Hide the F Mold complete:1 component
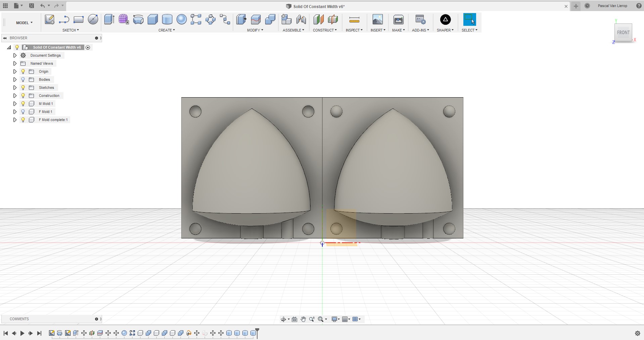Viewport: 644px width, 340px height. [x=23, y=120]
